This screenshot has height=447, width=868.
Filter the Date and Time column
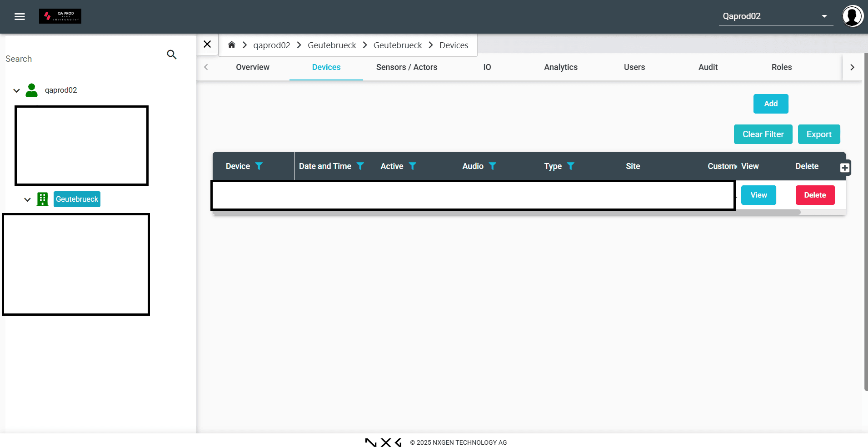[x=360, y=166]
